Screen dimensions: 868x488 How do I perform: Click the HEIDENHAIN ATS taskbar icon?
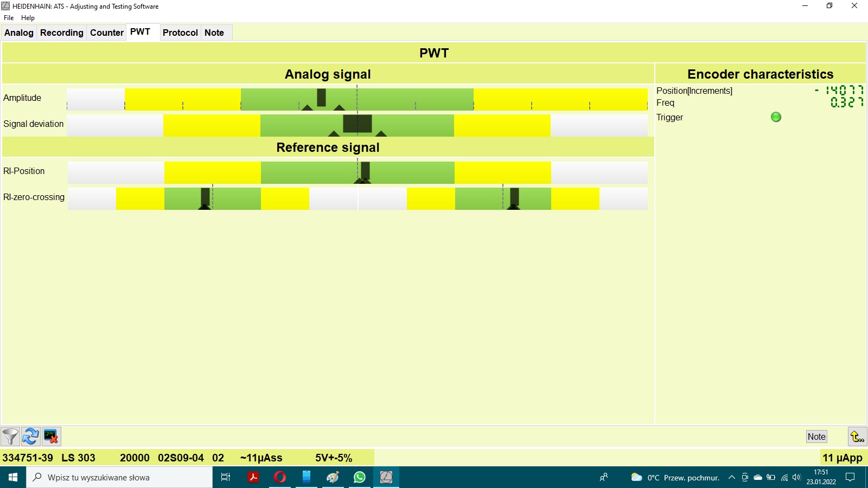pos(386,477)
